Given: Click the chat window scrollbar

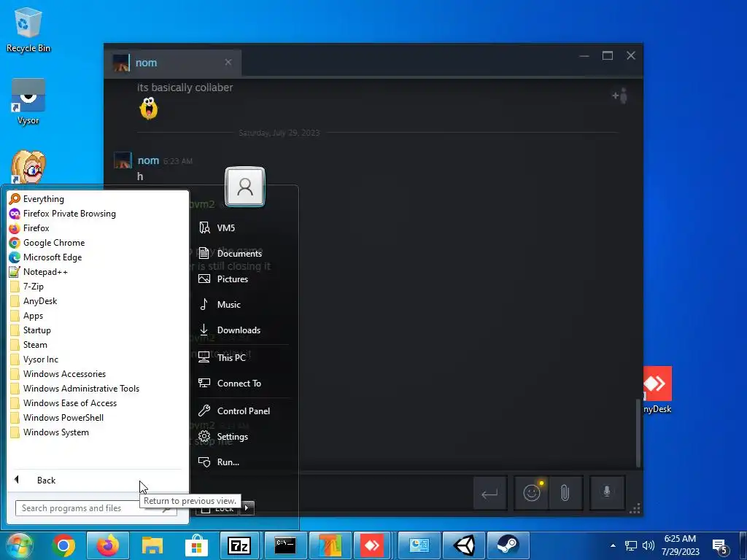Looking at the screenshot, I should (638, 433).
